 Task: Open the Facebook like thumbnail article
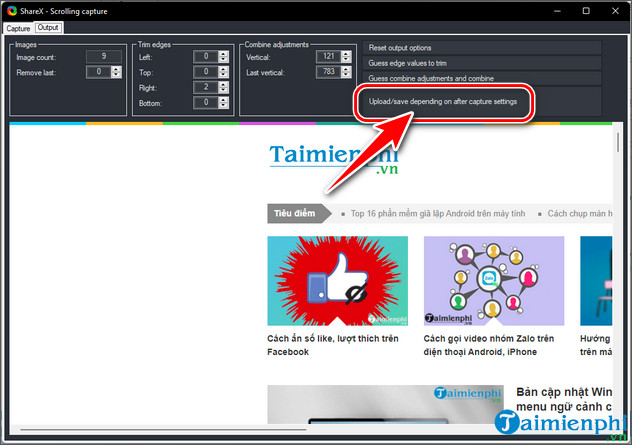[337, 281]
